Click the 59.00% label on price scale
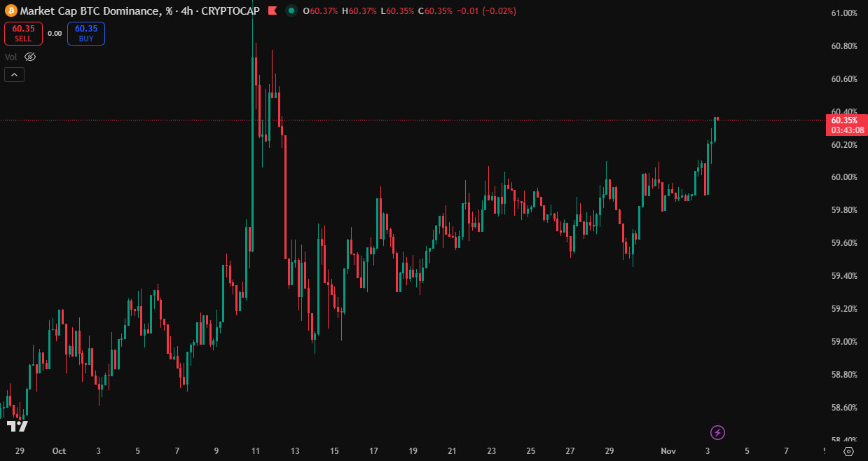 pyautogui.click(x=843, y=341)
